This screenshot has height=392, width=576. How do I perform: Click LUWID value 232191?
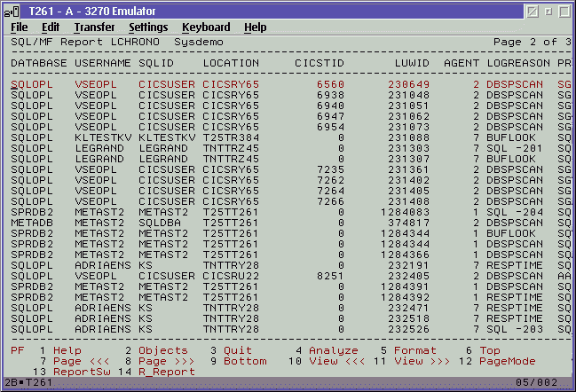pos(408,265)
